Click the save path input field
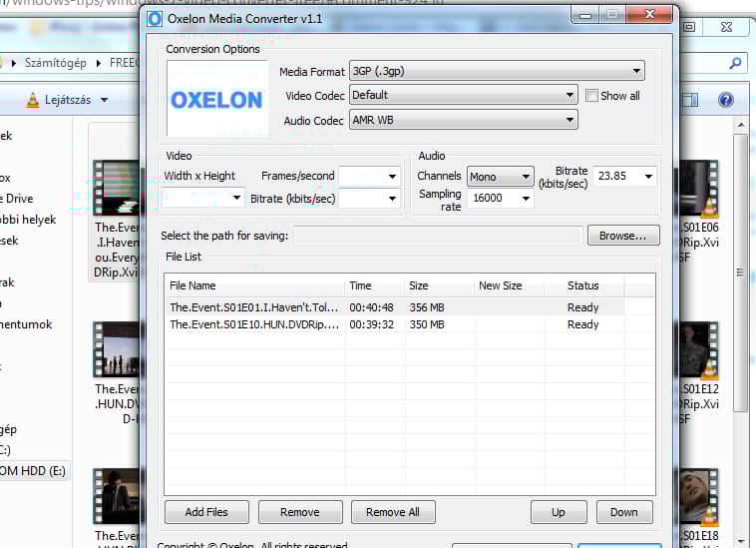Image resolution: width=756 pixels, height=548 pixels. (438, 236)
